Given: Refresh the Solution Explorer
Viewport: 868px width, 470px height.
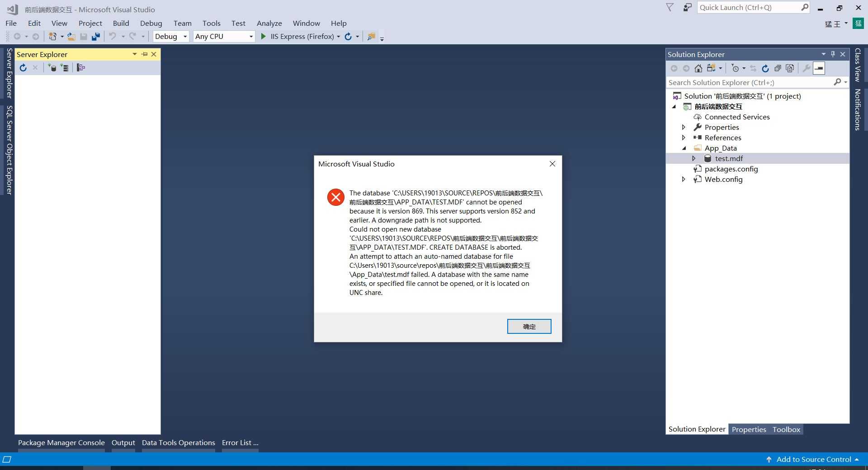Looking at the screenshot, I should 765,68.
